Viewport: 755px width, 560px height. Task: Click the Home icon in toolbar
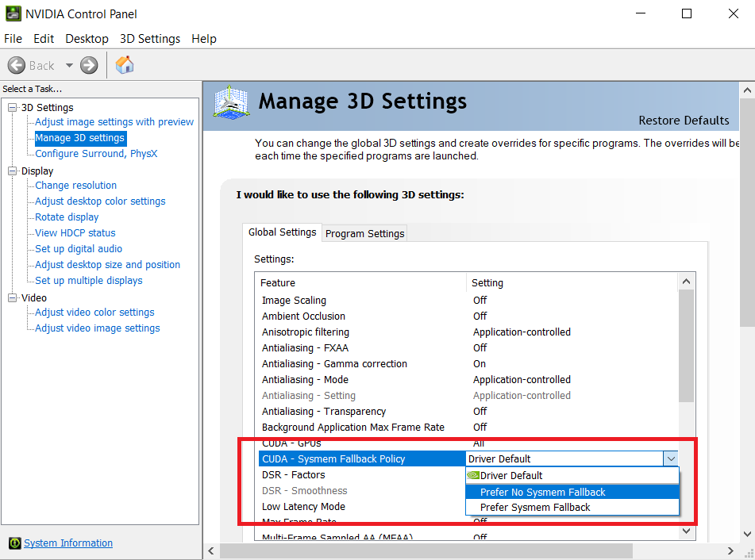click(x=125, y=65)
